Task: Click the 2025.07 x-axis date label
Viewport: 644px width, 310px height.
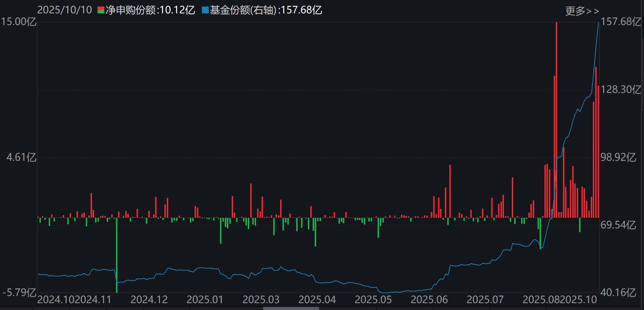Action: (485, 300)
